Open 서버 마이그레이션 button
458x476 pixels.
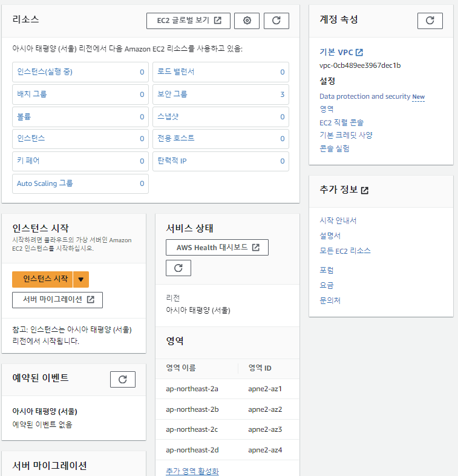57,300
